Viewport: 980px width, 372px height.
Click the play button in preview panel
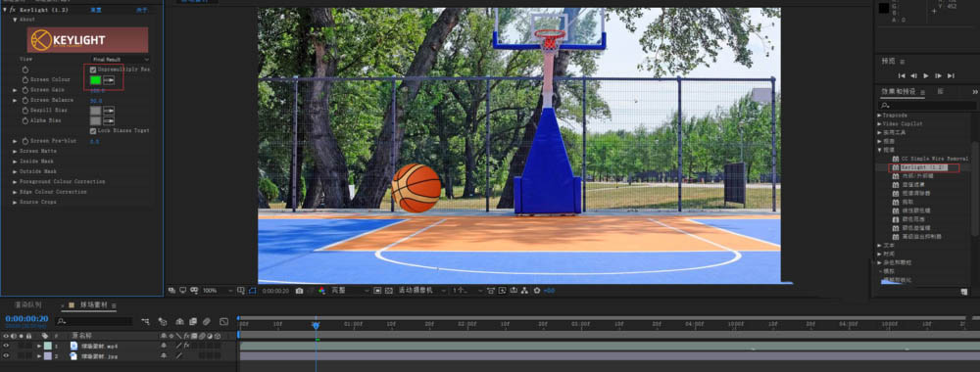click(926, 75)
